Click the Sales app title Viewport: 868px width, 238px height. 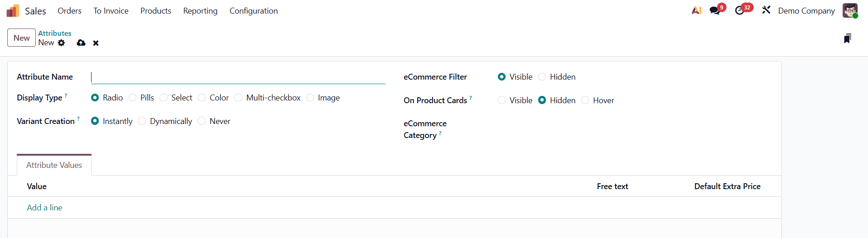pos(35,11)
